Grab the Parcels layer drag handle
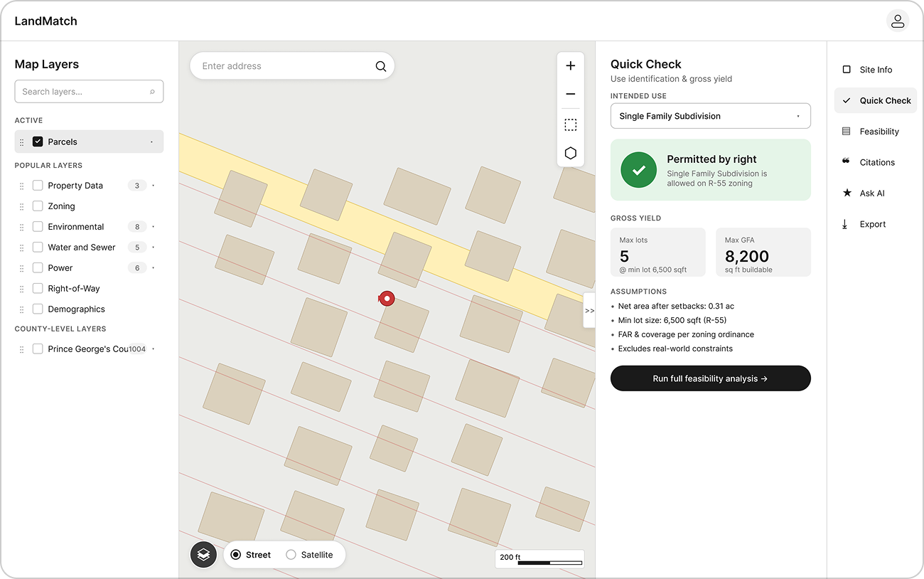The height and width of the screenshot is (579, 924). tap(21, 142)
